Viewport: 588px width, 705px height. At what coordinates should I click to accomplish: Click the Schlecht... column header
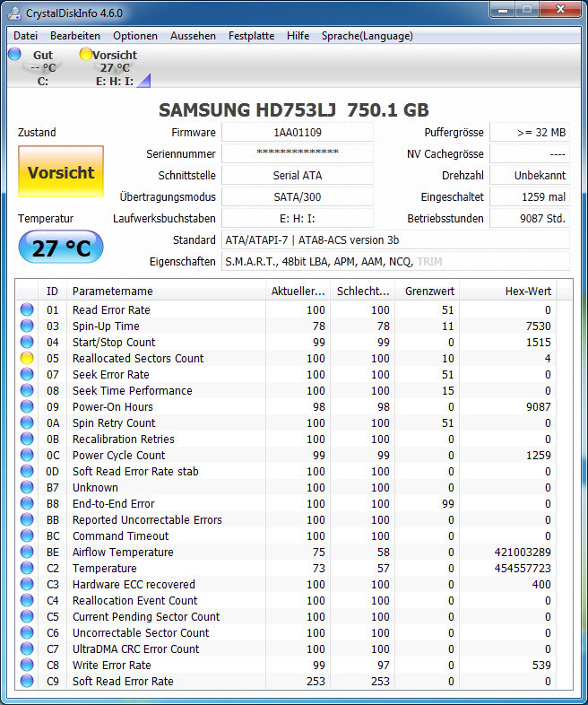(x=362, y=291)
